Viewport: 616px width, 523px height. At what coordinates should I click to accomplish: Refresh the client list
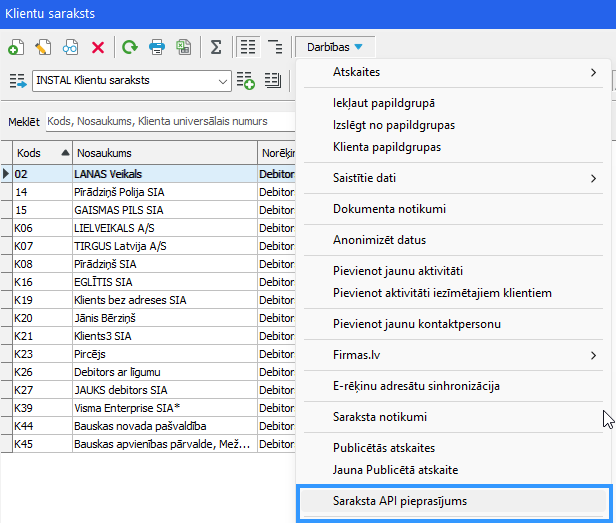(130, 47)
